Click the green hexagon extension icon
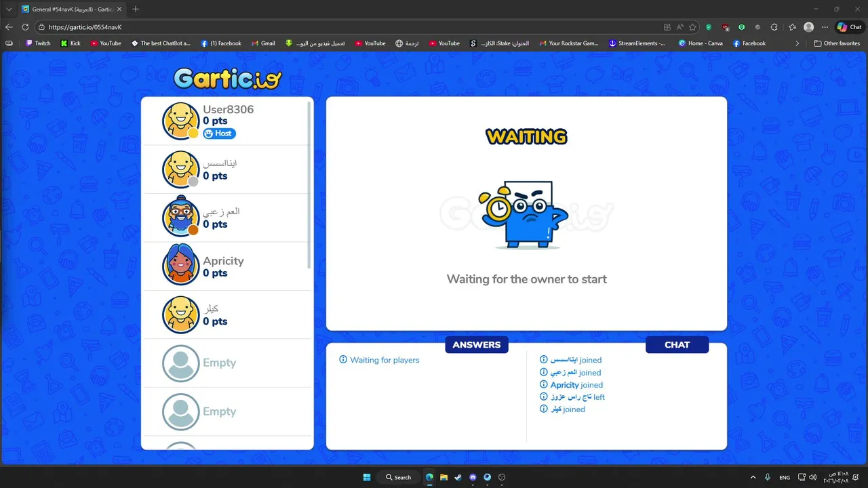Screen dimensions: 868x488 point(742,27)
